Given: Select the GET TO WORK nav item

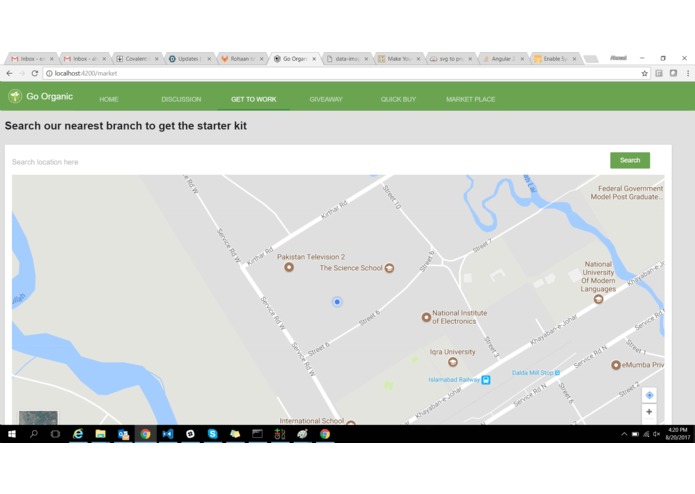Looking at the screenshot, I should coord(254,99).
